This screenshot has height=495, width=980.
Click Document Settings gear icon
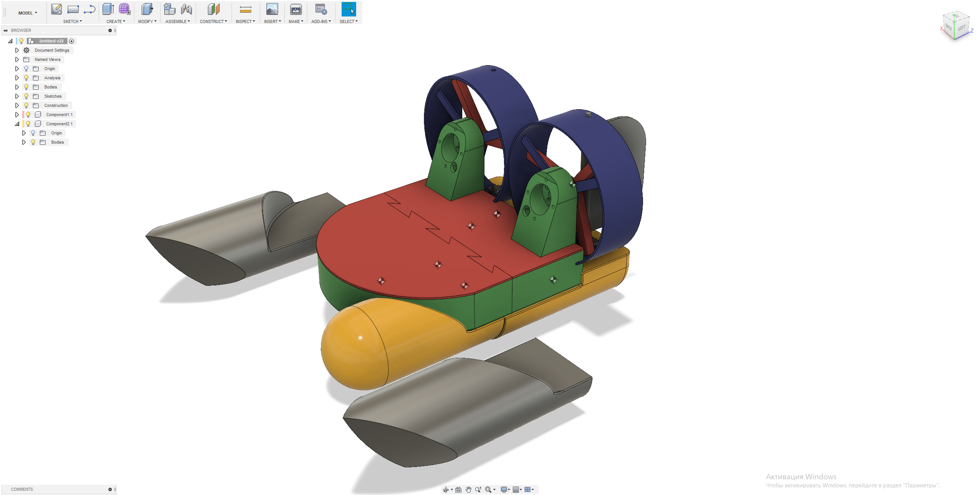coord(26,50)
